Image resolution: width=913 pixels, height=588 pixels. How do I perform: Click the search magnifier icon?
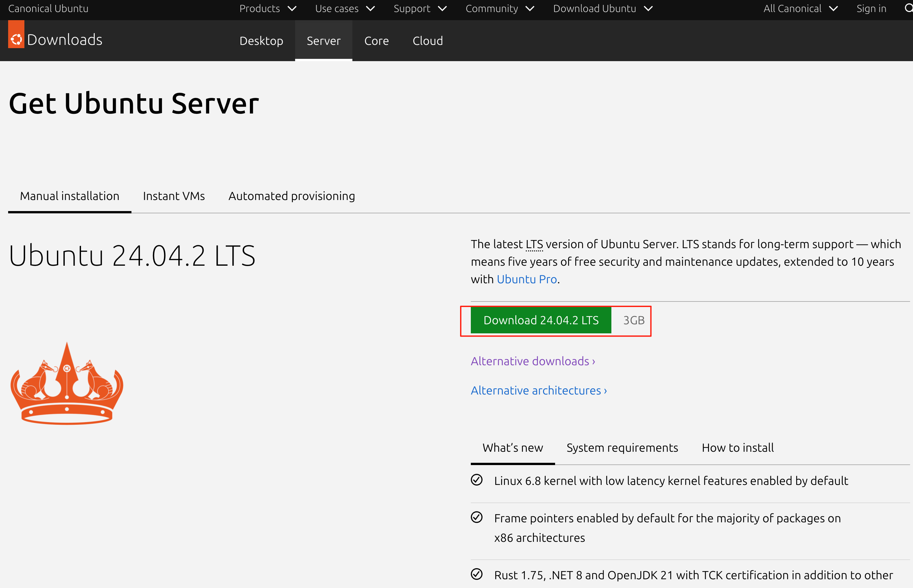[x=908, y=8]
